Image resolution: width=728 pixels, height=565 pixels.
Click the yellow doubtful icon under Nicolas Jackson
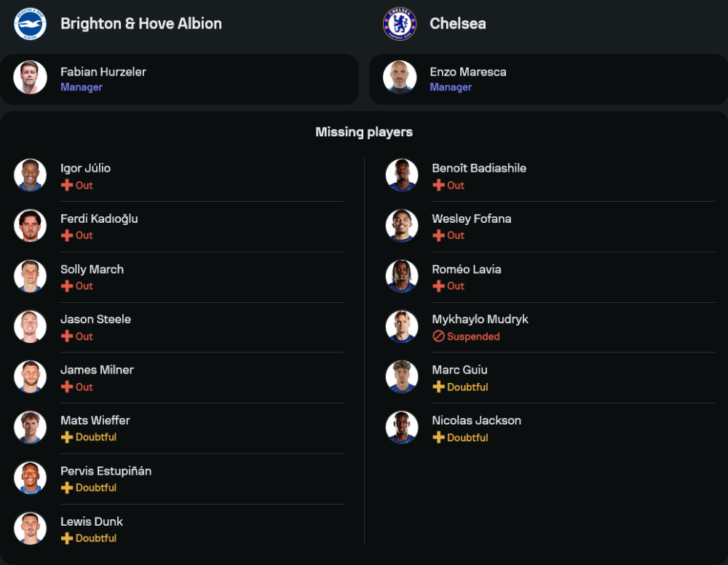438,438
